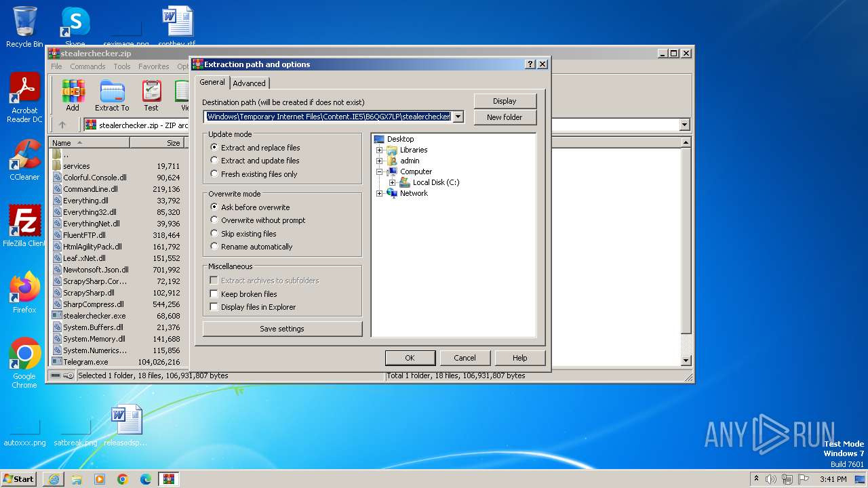Open Internet Explorer from the taskbar
This screenshot has width=868, height=488.
(x=54, y=479)
